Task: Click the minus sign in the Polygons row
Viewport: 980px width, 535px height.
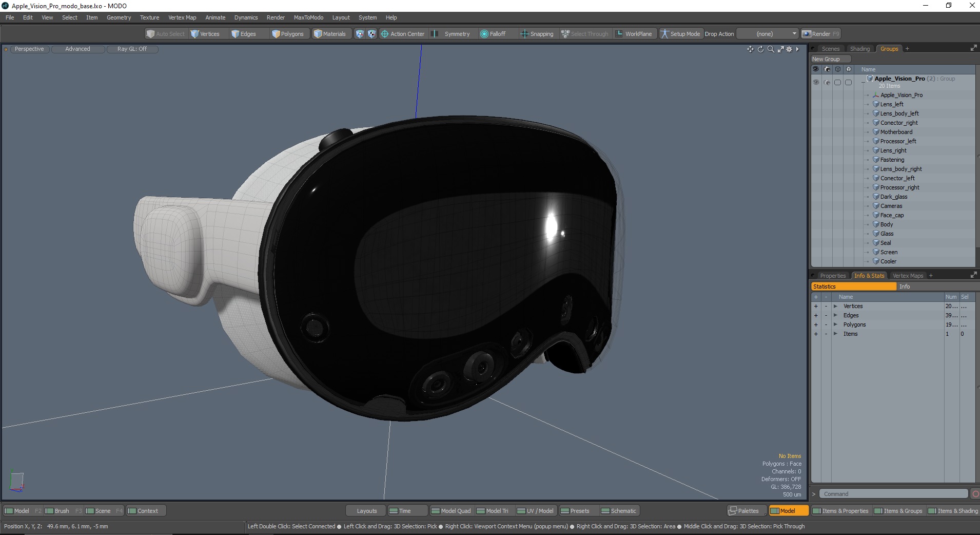Action: pyautogui.click(x=826, y=324)
